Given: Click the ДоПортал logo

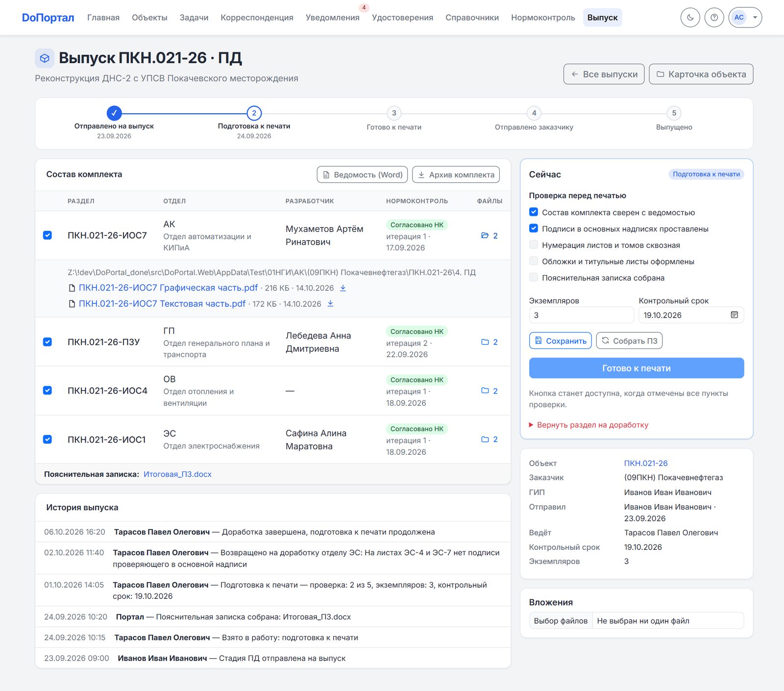Looking at the screenshot, I should (48, 18).
